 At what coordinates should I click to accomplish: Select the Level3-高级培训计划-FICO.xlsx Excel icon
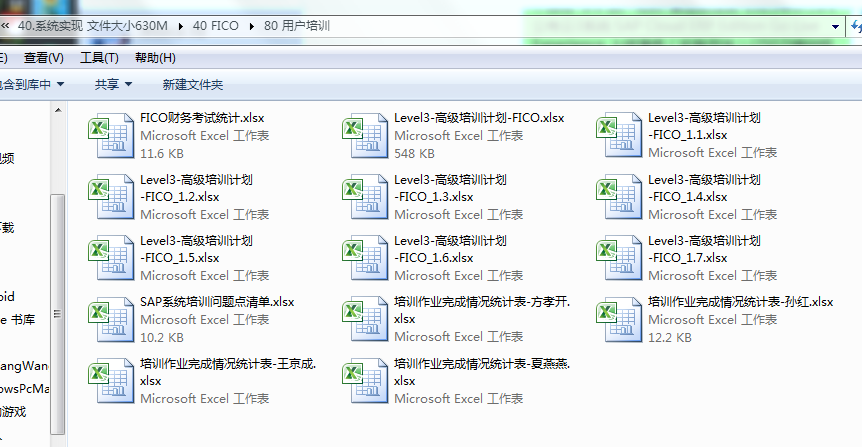(x=363, y=136)
